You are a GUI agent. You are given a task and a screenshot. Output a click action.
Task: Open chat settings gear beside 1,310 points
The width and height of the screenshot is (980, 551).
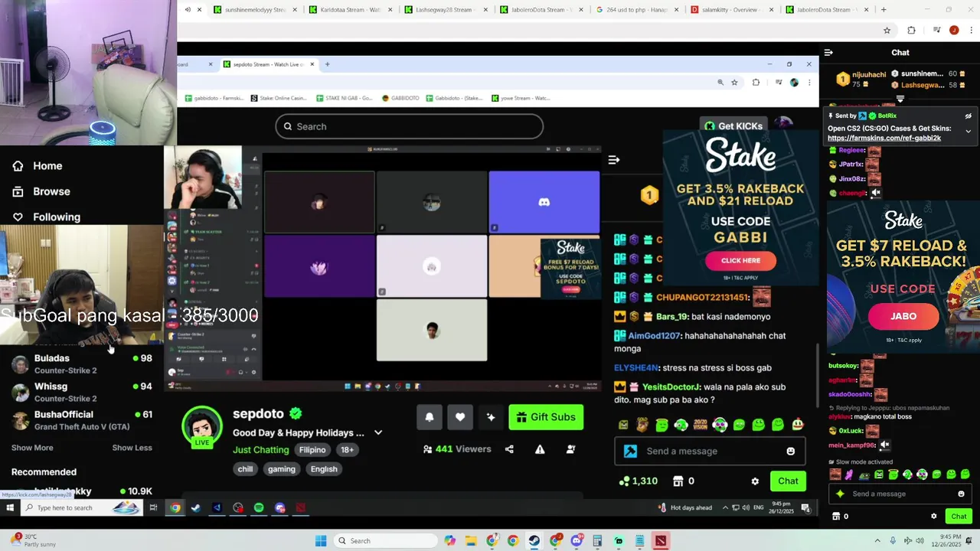755,481
